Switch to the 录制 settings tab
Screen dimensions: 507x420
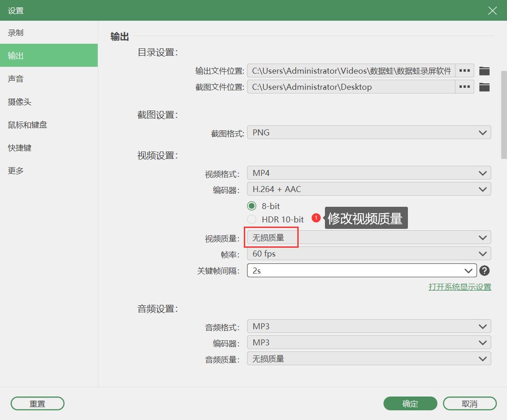pyautogui.click(x=15, y=32)
